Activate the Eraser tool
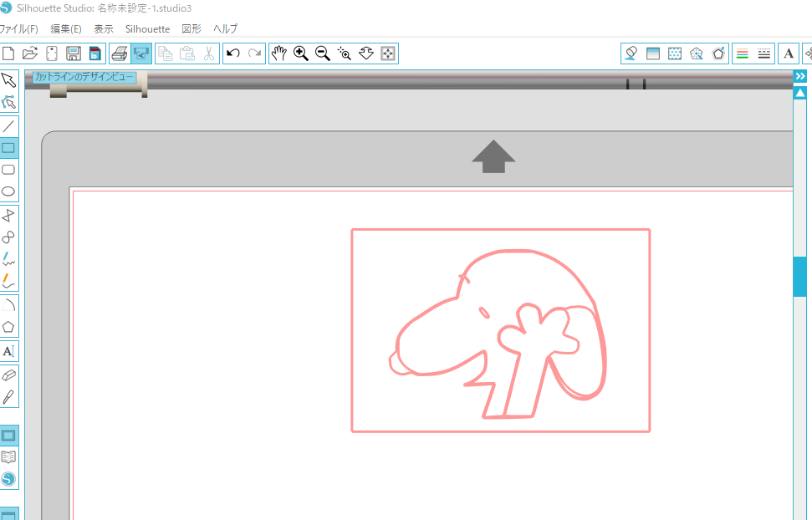 (x=9, y=375)
